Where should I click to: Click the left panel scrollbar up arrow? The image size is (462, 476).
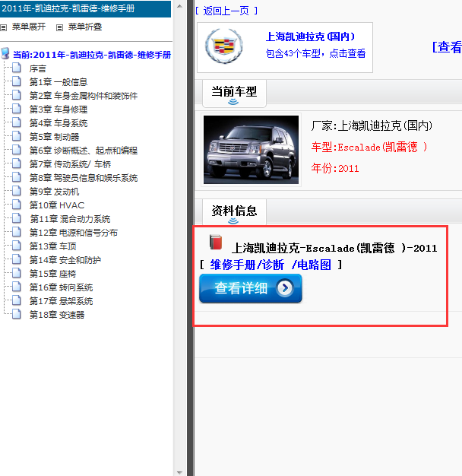point(179,6)
